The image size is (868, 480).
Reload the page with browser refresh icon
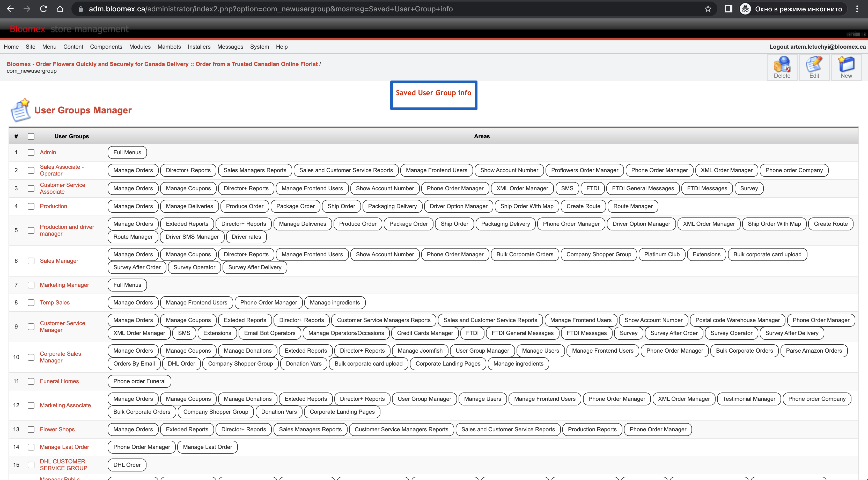pos(43,9)
